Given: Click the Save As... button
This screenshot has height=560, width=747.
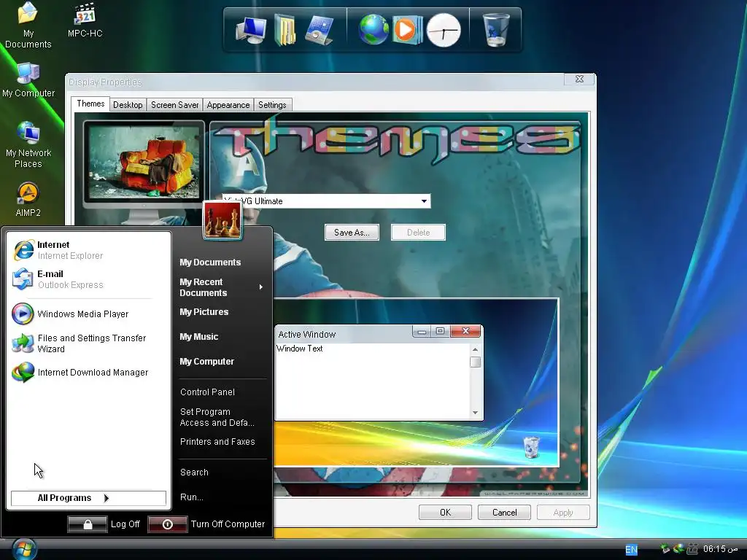Looking at the screenshot, I should click(352, 233).
